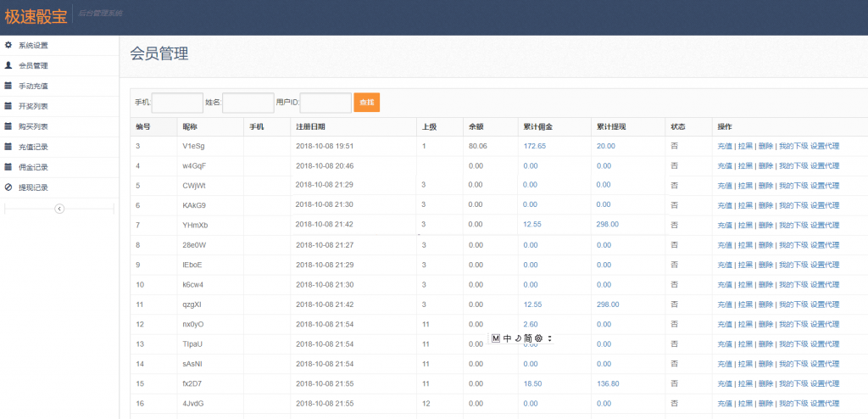This screenshot has height=419, width=868.
Task: Click 充值 link for user V1eSg
Action: [x=724, y=146]
